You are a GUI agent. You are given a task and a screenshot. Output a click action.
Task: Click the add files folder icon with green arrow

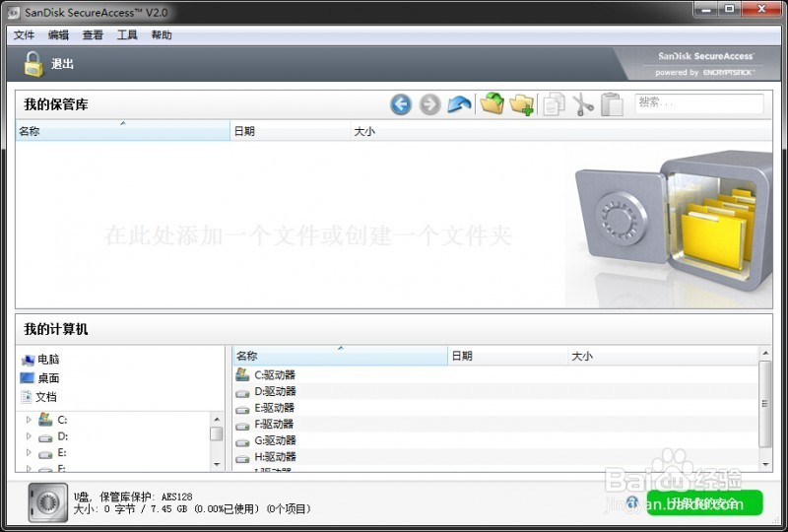(x=492, y=104)
